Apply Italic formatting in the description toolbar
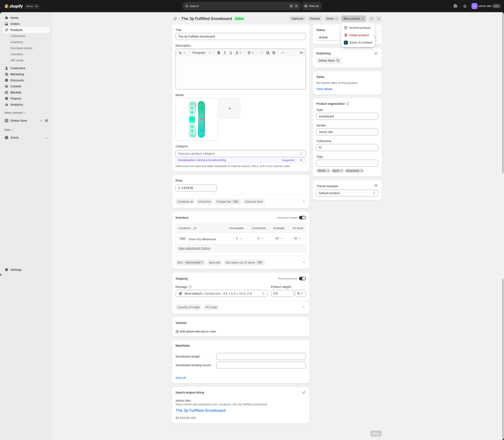Screen dimensions: 504x440 tap(225, 52)
